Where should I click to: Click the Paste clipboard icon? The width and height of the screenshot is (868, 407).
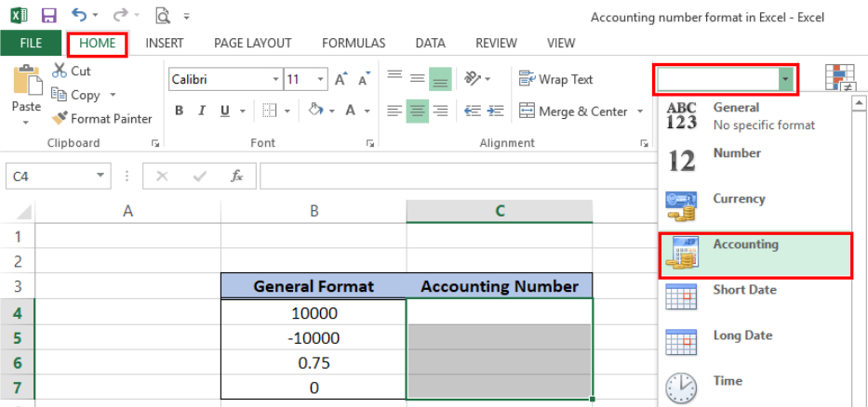click(x=27, y=79)
